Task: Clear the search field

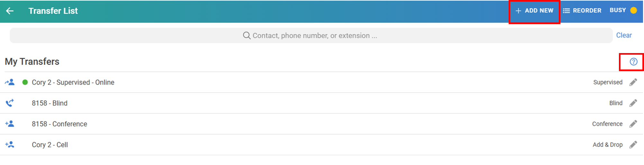Action: coord(624,35)
